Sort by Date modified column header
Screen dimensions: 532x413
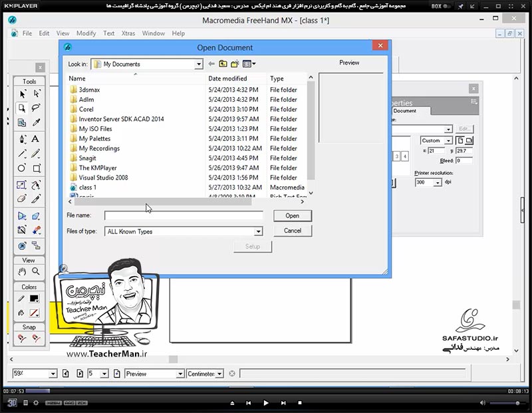(x=236, y=78)
